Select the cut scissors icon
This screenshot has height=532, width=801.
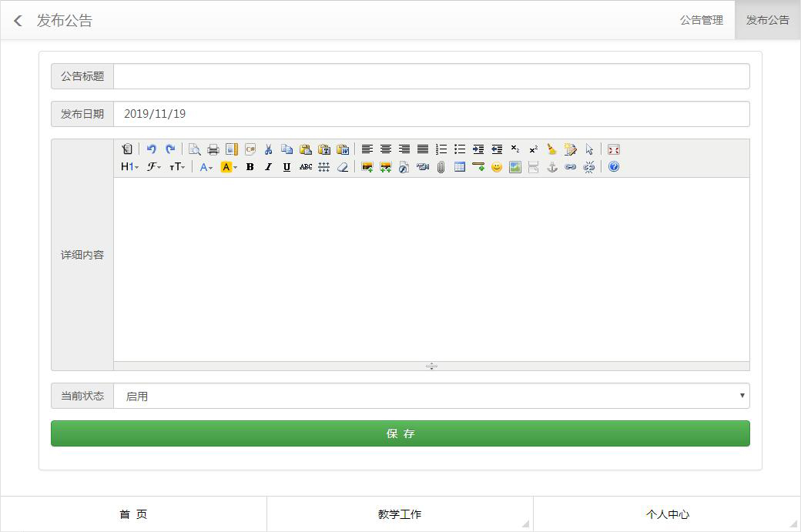click(x=268, y=149)
